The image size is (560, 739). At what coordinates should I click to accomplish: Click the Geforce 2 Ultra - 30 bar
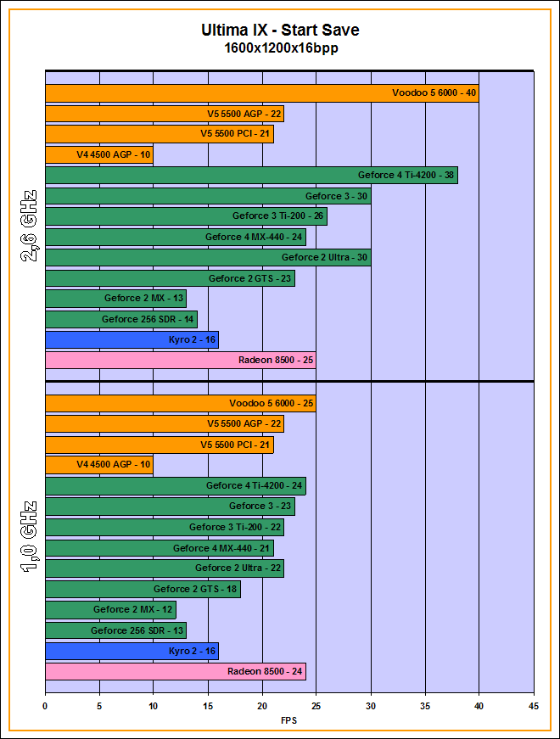[x=208, y=258]
